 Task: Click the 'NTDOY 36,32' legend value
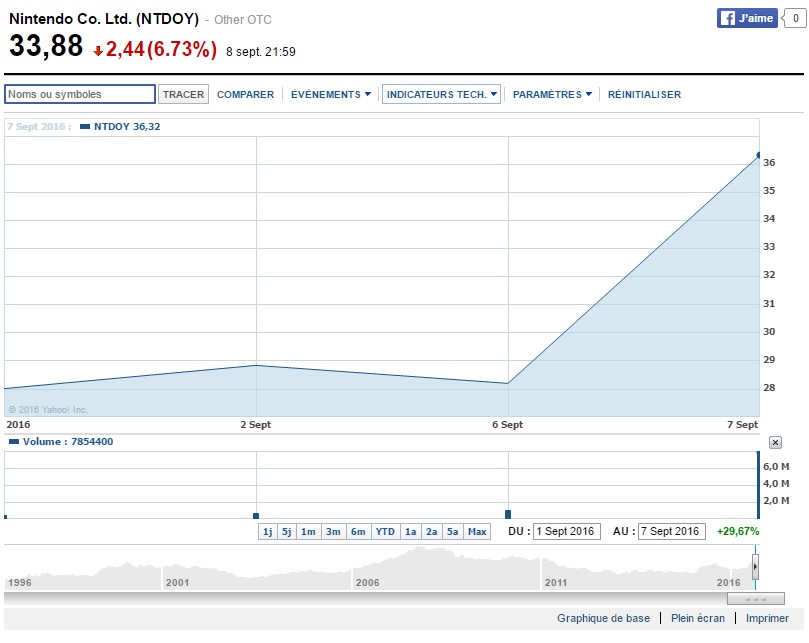[x=127, y=126]
